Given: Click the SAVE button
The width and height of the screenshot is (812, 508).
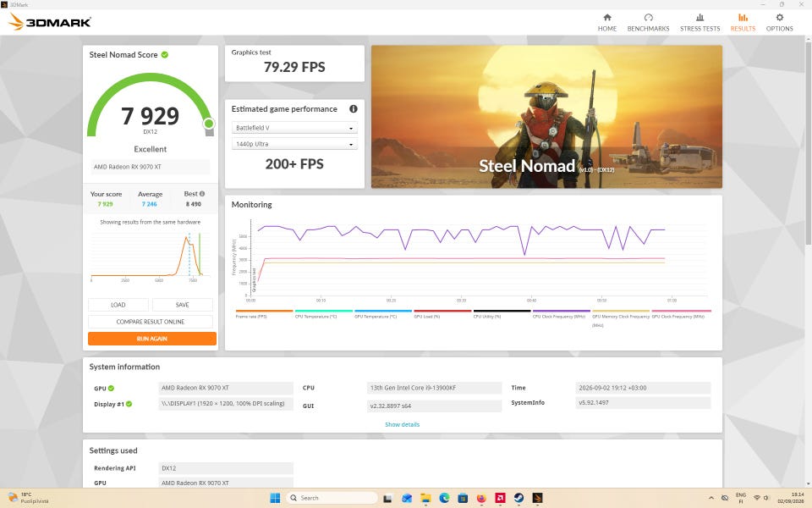Looking at the screenshot, I should tap(183, 305).
